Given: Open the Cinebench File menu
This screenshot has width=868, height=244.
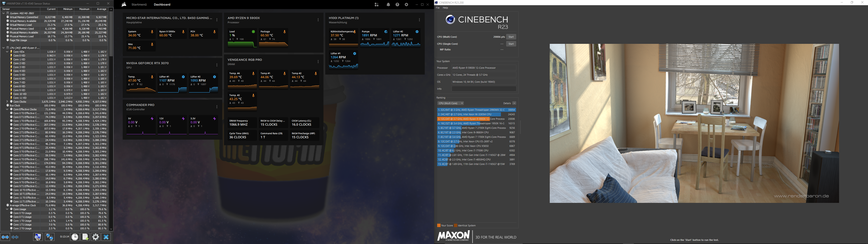Looking at the screenshot, I should click(x=438, y=8).
